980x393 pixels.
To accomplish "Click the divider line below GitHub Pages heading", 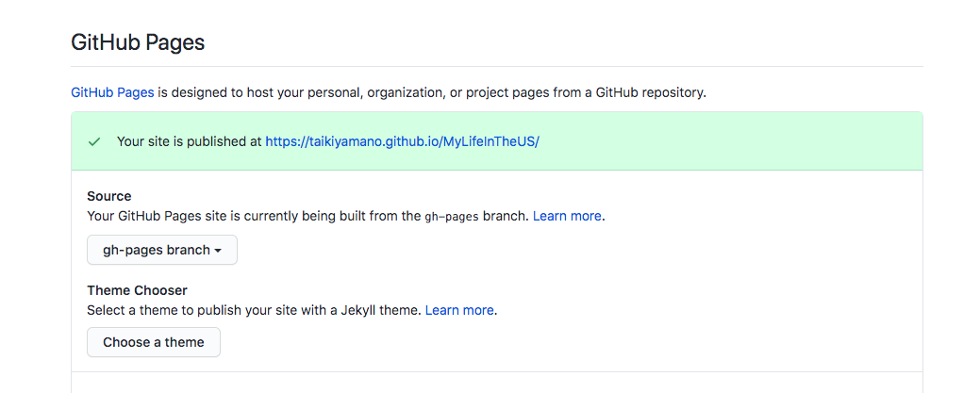I will click(x=497, y=66).
